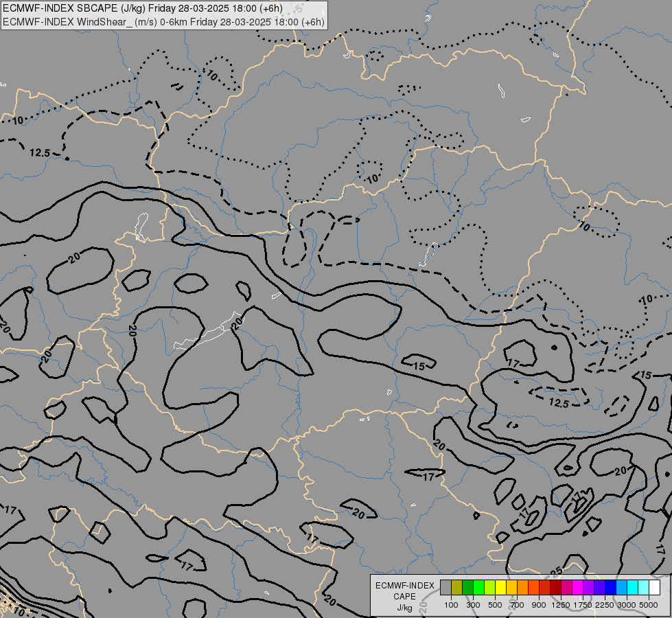Click the olive swatch in the CAPE legend
The image size is (672, 618).
coord(457,587)
